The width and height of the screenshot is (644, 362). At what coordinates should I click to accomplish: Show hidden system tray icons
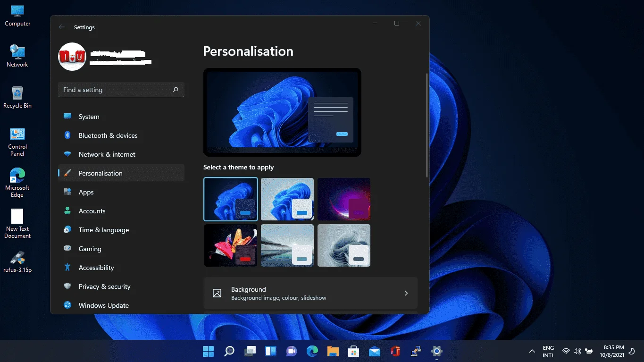click(532, 351)
